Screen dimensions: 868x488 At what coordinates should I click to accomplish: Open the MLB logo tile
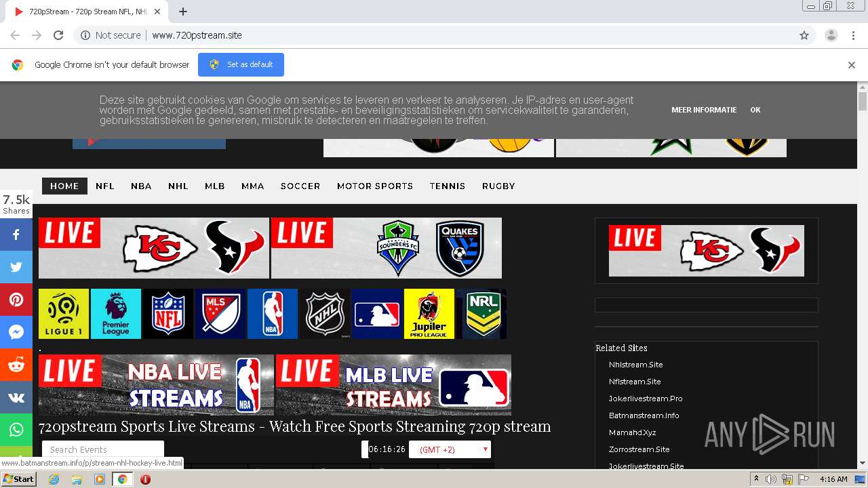point(377,314)
